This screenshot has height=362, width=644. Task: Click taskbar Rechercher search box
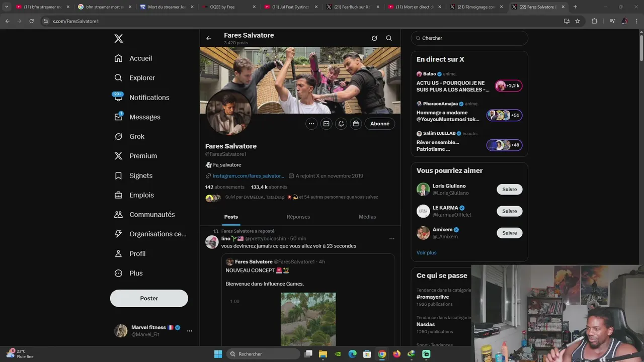263,354
